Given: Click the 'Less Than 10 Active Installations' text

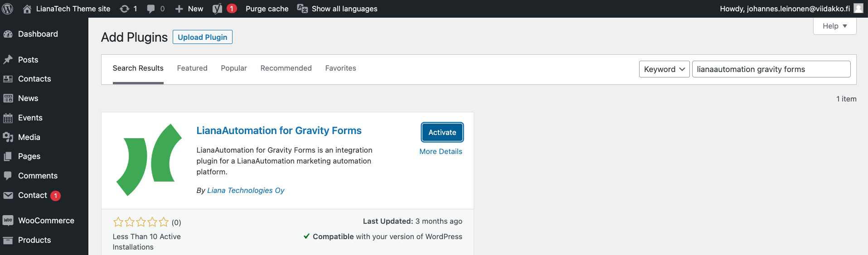Looking at the screenshot, I should point(146,242).
